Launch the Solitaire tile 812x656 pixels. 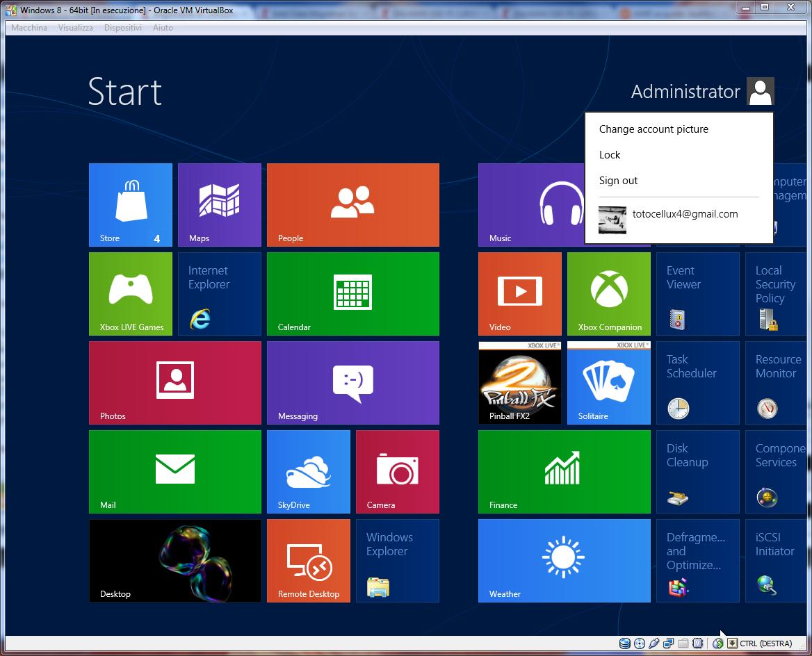click(609, 383)
